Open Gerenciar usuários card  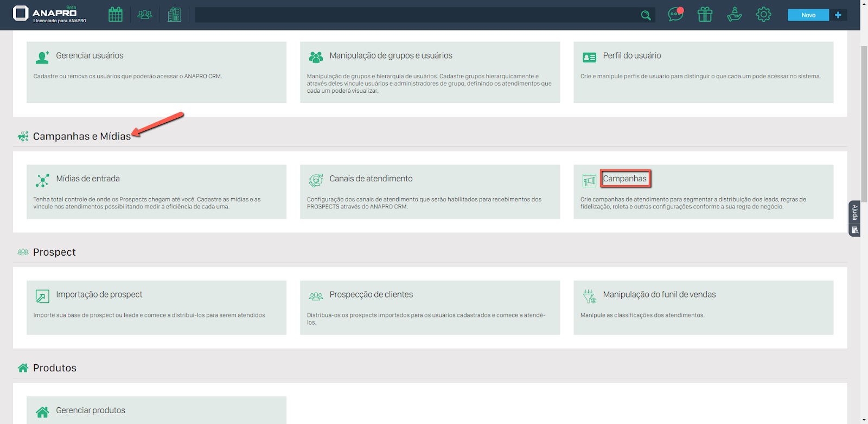pos(90,56)
